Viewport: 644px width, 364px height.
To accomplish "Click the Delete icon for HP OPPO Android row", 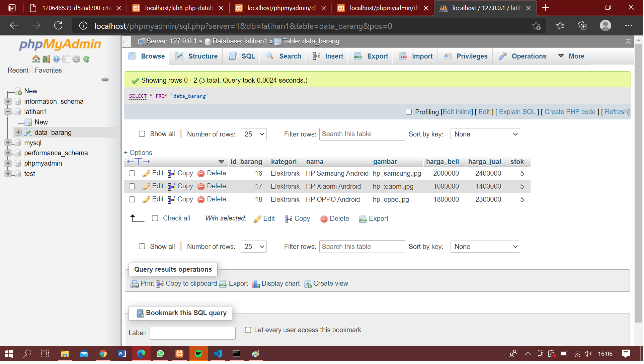I will [201, 199].
